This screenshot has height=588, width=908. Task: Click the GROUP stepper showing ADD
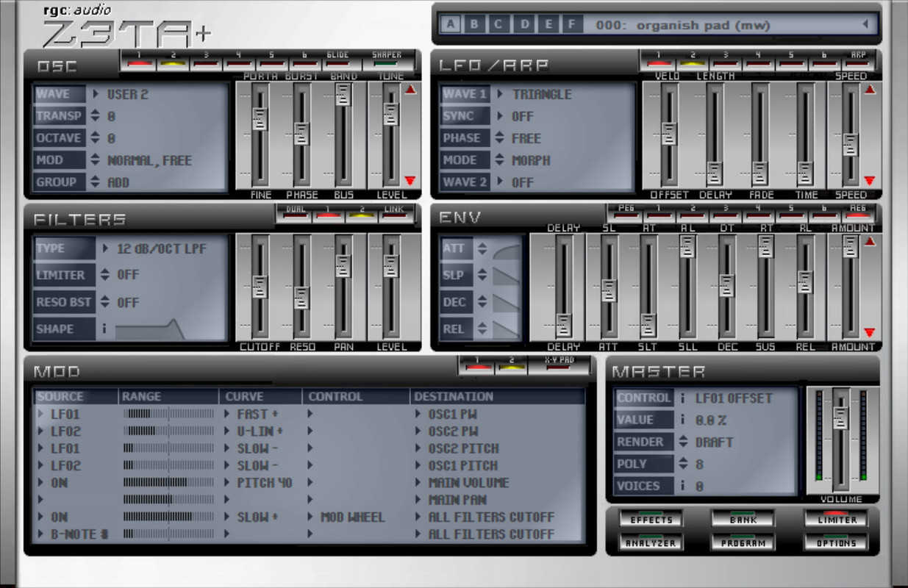(x=96, y=182)
